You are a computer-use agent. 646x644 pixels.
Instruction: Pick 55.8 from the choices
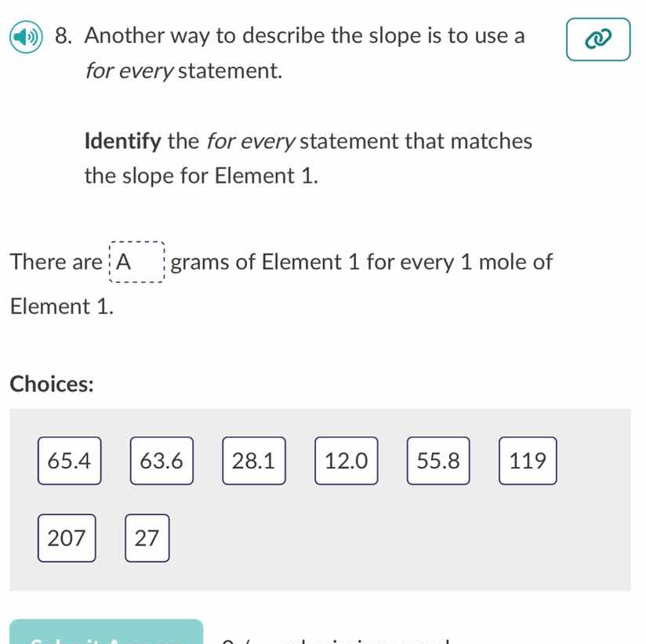click(437, 461)
